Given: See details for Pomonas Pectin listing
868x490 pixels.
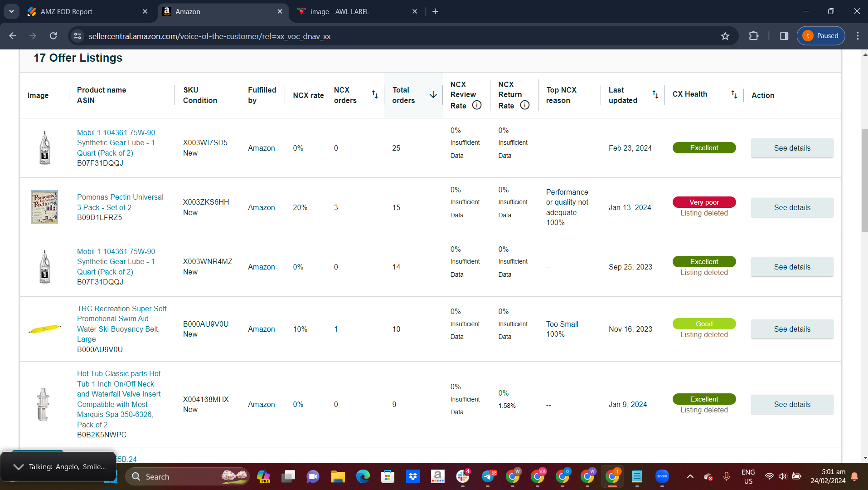Looking at the screenshot, I should click(792, 208).
